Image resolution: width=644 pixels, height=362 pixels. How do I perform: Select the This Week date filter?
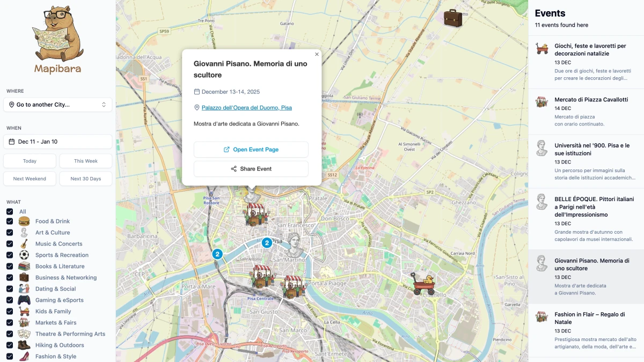click(x=86, y=161)
